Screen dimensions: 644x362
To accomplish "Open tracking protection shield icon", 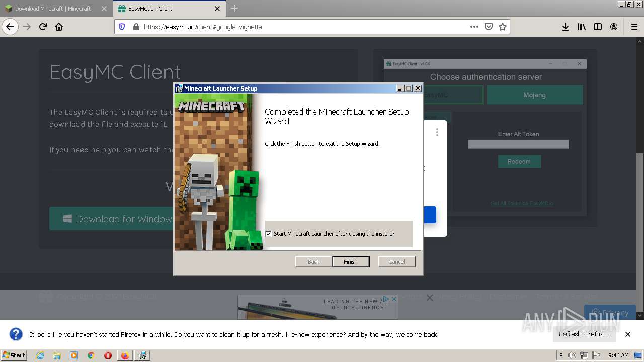I will (122, 27).
